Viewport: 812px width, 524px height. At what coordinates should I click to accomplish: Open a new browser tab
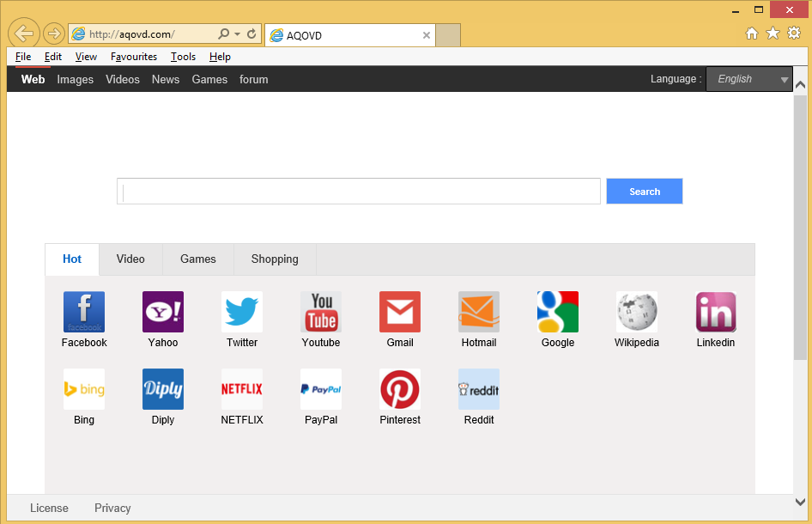coord(448,35)
